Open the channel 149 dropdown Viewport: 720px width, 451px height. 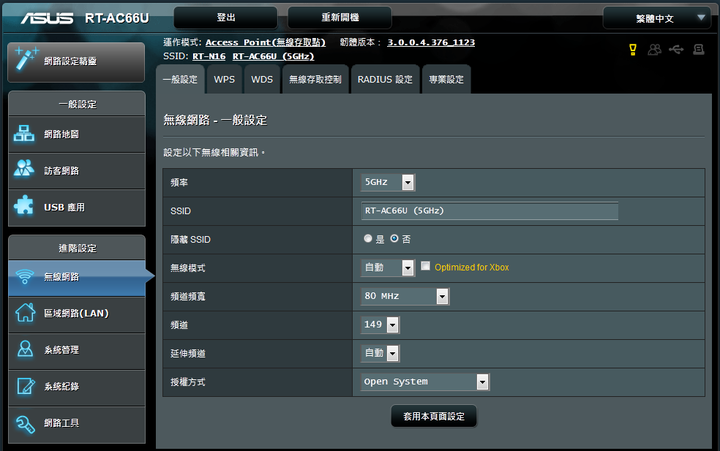point(380,325)
